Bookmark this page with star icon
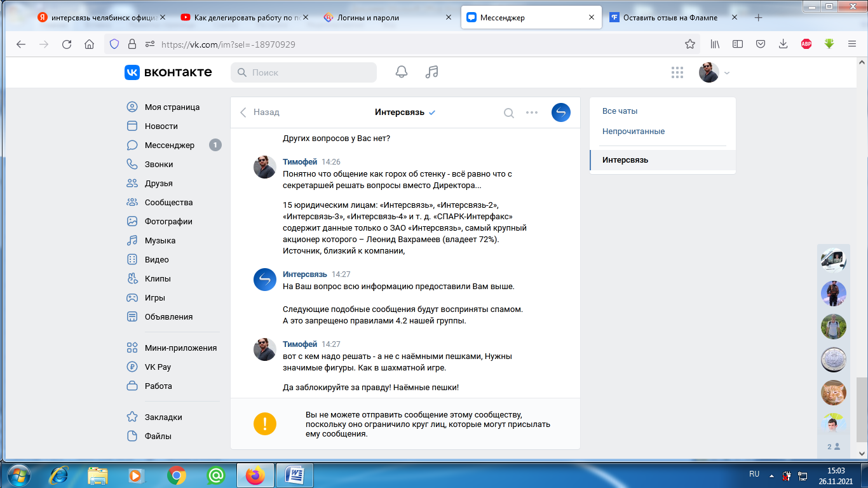 (690, 44)
